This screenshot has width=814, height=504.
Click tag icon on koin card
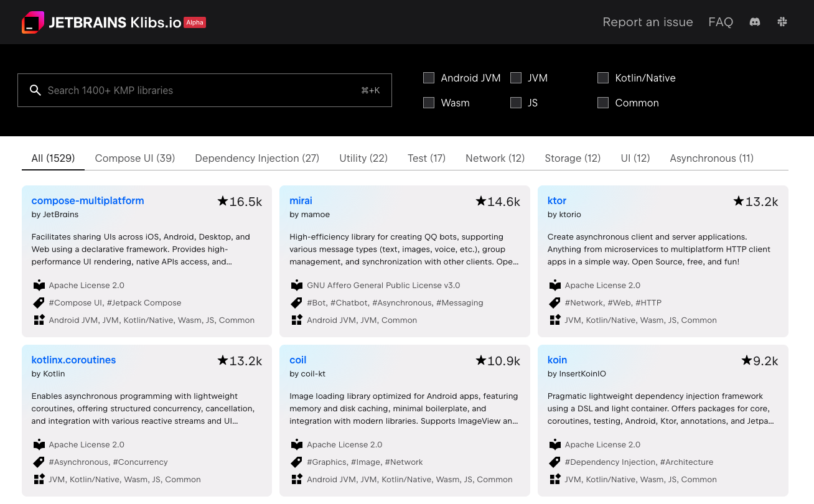point(555,462)
